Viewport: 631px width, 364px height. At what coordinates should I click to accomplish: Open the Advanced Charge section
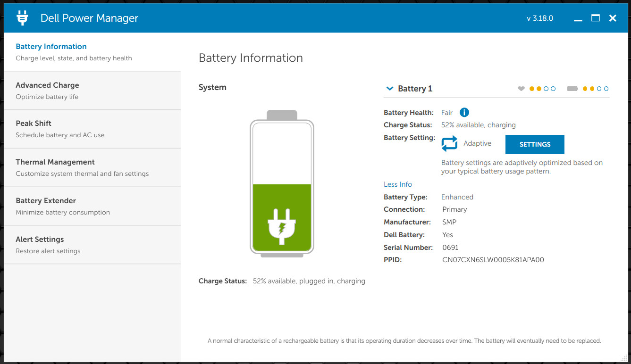point(93,91)
